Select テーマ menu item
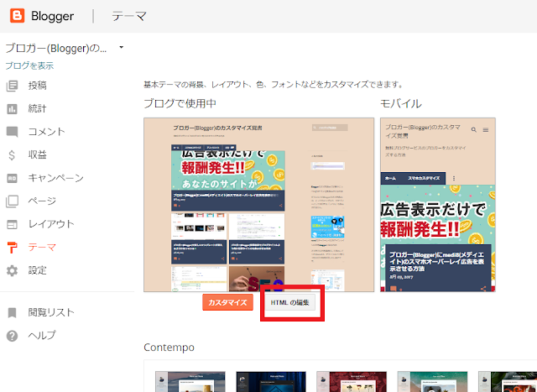Screen dimensions: 537x392 point(42,248)
